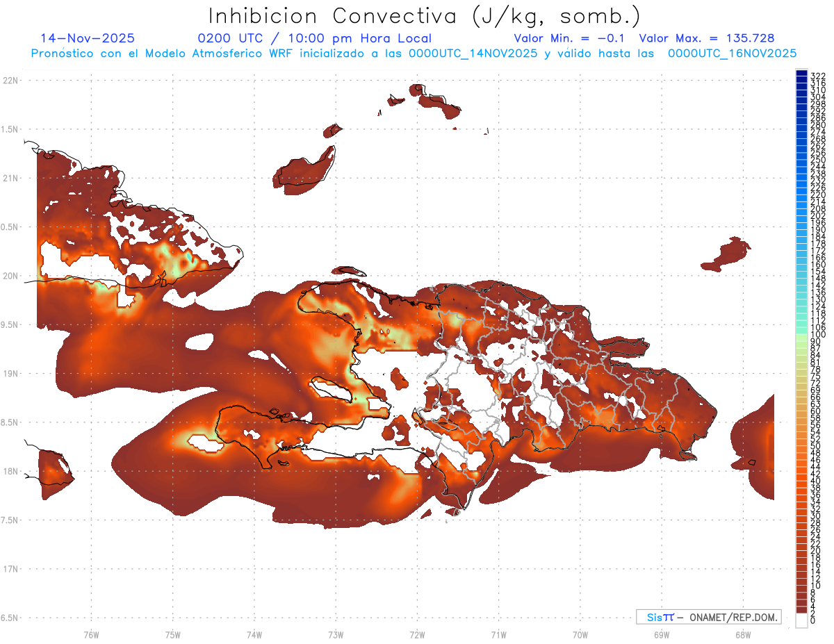The width and height of the screenshot is (834, 644).
Task: Click the '76W' longitude label
Action: pos(91,634)
